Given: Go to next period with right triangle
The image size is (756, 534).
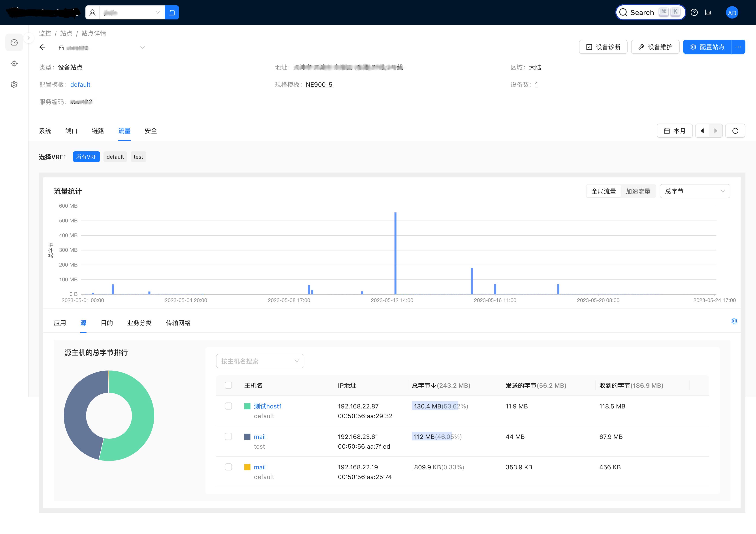Looking at the screenshot, I should [715, 131].
